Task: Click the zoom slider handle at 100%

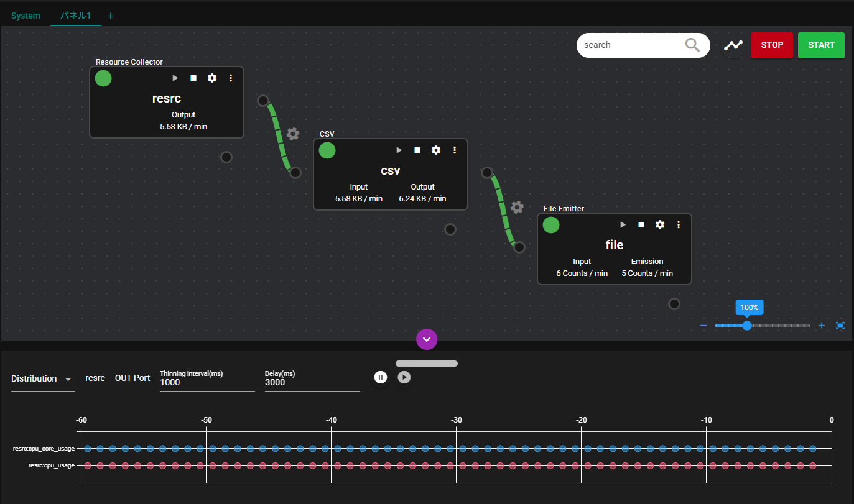Action: click(x=747, y=326)
